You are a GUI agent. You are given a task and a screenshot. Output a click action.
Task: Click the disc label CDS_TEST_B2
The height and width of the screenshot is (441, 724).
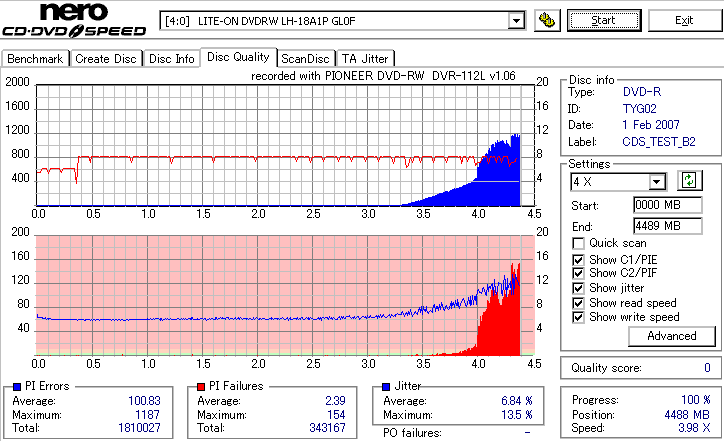tap(659, 142)
